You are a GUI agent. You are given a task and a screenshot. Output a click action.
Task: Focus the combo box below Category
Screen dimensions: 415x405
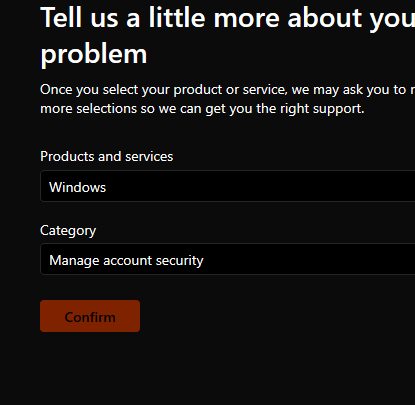point(228,259)
